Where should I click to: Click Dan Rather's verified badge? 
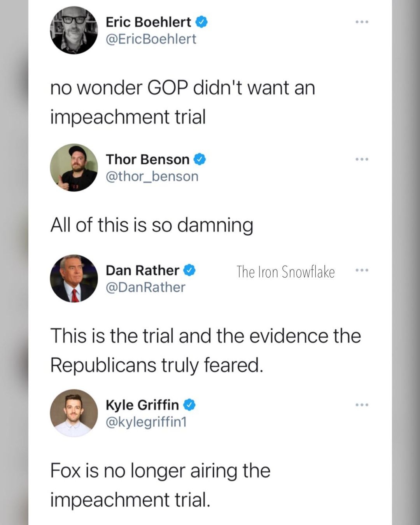(x=189, y=270)
